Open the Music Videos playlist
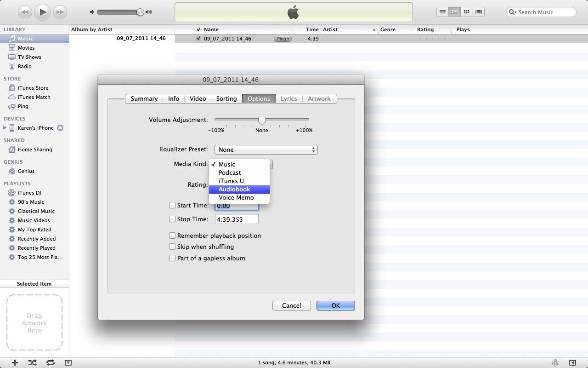 tap(34, 220)
